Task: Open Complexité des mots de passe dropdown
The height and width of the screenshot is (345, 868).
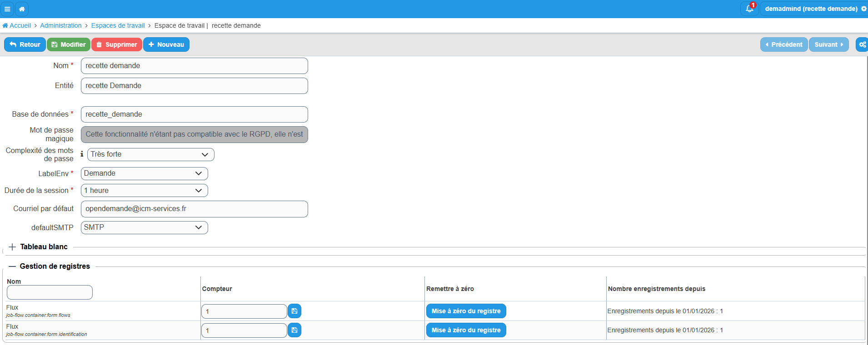Action: coord(150,154)
